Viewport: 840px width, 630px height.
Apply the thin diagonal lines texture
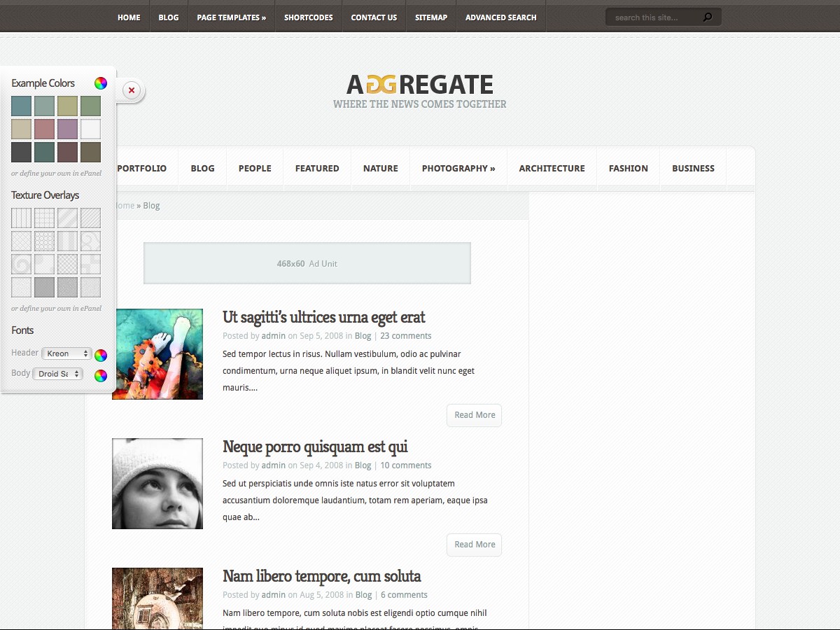[90, 218]
